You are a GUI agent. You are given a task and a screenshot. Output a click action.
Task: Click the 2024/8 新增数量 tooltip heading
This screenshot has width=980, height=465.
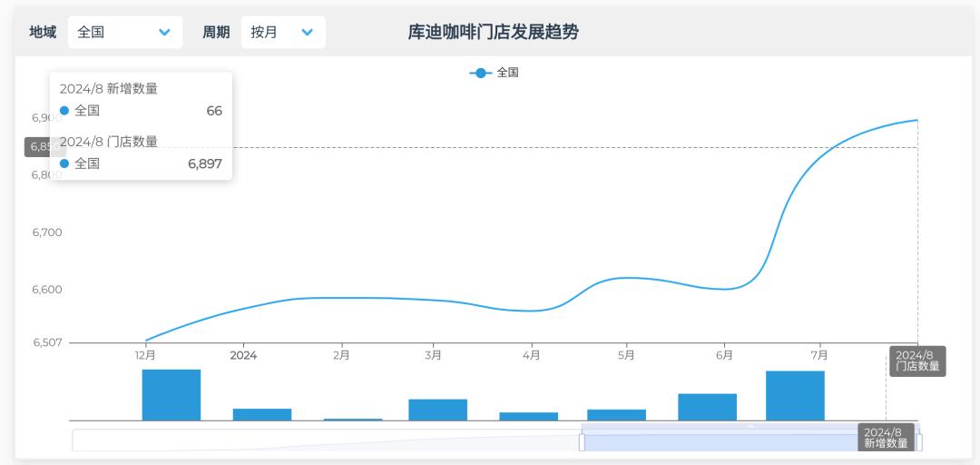109,89
